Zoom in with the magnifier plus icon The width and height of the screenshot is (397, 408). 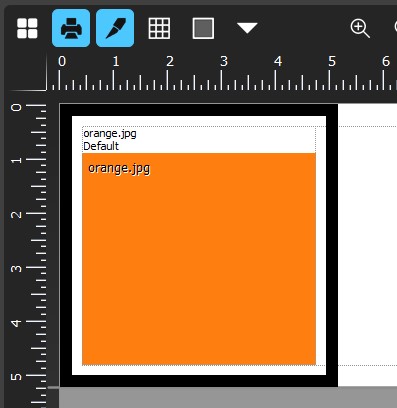(x=360, y=28)
